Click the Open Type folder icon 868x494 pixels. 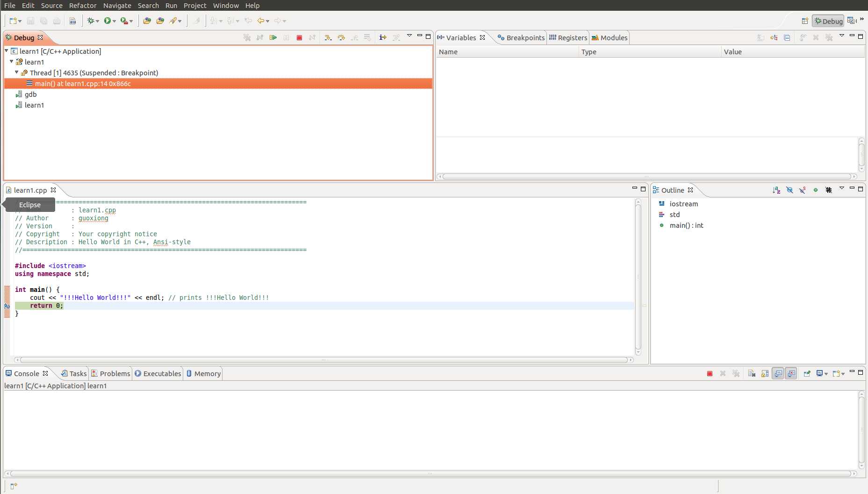(147, 21)
